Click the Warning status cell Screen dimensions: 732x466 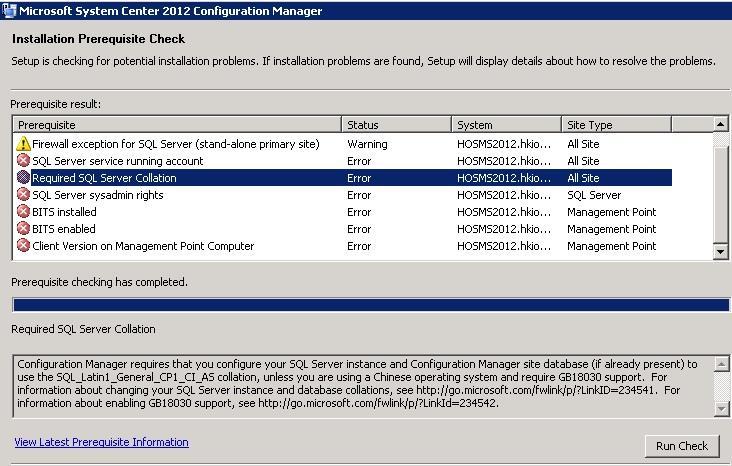click(367, 144)
